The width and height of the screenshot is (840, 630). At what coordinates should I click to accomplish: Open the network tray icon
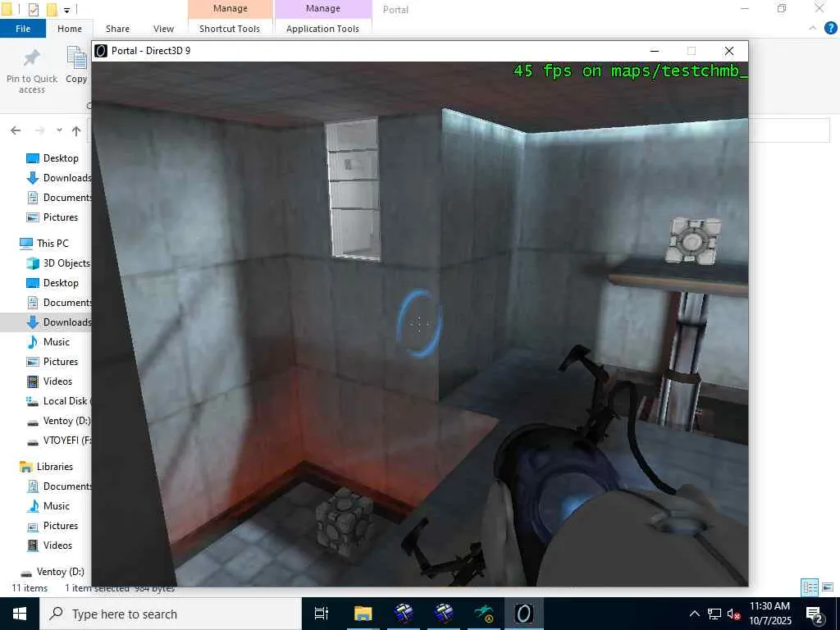[x=714, y=614]
